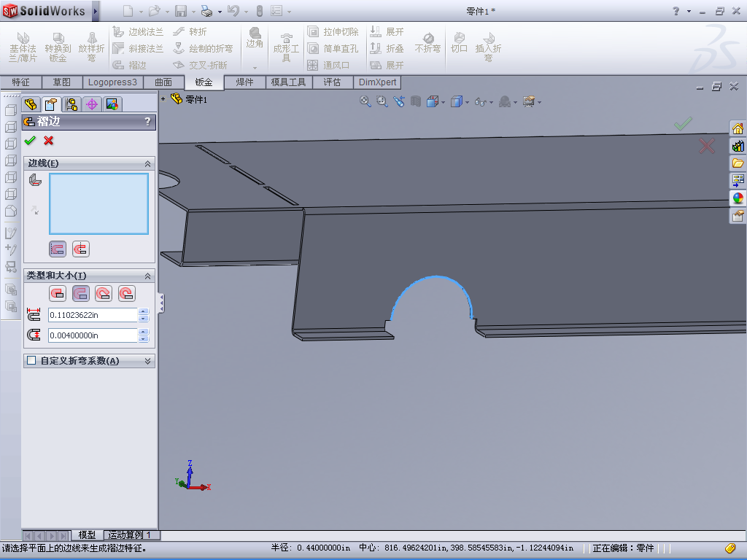Select the Miter Flange (斜接法兰) tool
Viewport: 747px width, 560px height.
click(138, 49)
